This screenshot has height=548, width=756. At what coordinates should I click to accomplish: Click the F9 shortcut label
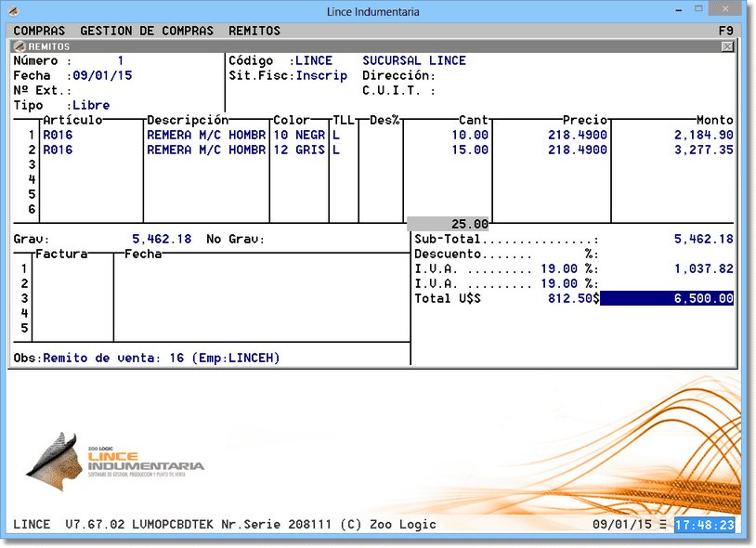pyautogui.click(x=725, y=31)
